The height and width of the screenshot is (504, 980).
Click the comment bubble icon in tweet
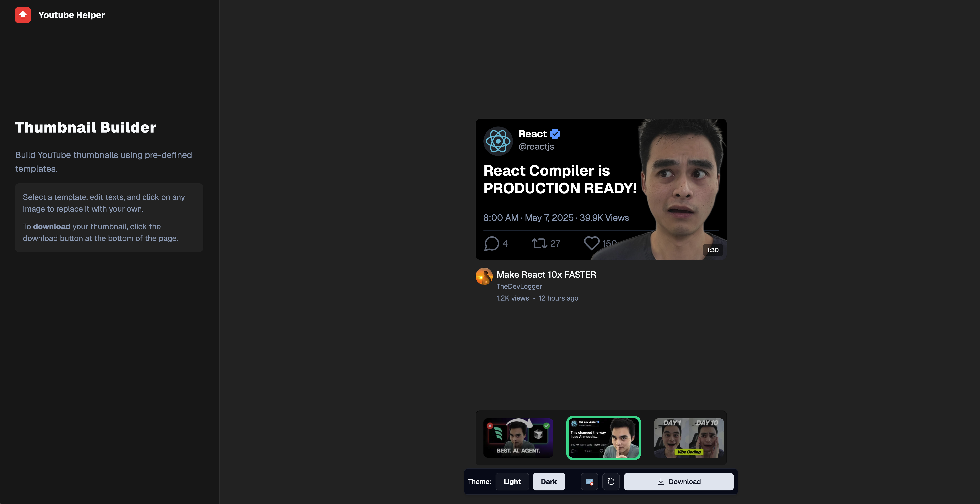pos(491,244)
